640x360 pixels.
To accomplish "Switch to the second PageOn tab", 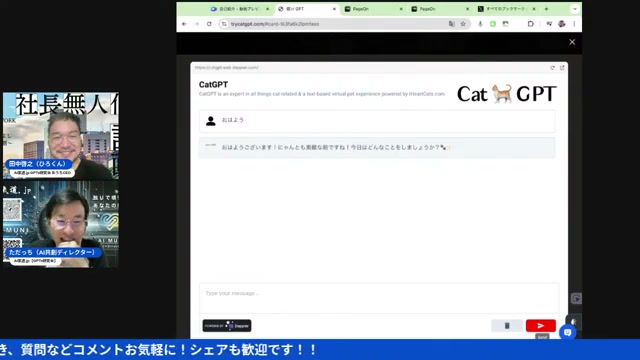I will pyautogui.click(x=440, y=9).
